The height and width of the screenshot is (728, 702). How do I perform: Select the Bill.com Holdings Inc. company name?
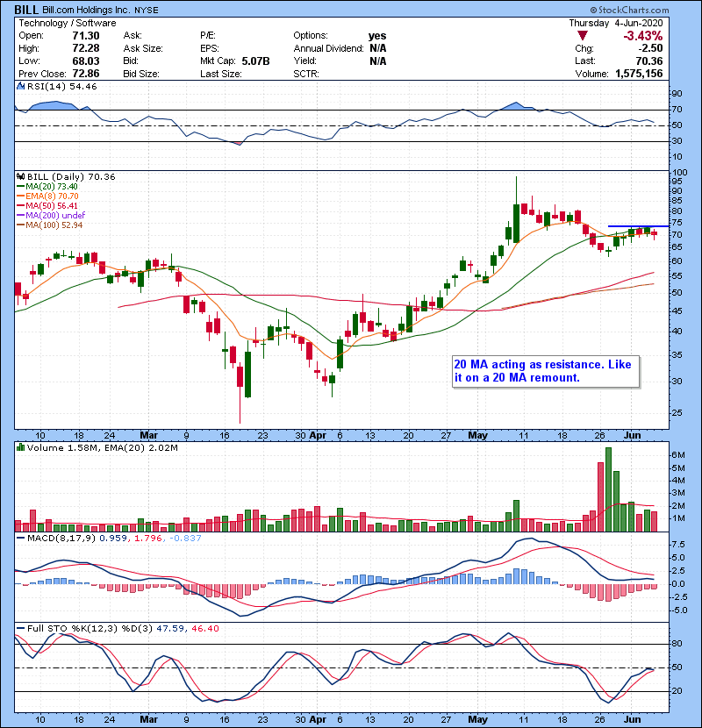(x=86, y=10)
